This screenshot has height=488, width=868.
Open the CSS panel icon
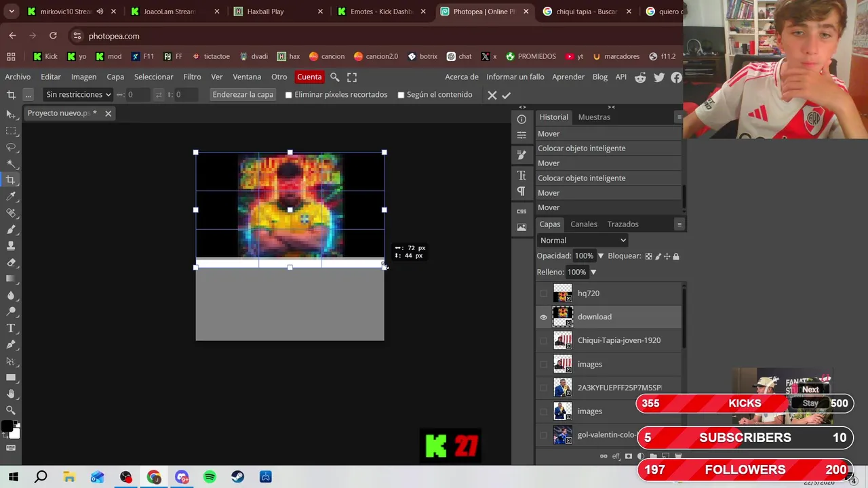click(x=521, y=211)
